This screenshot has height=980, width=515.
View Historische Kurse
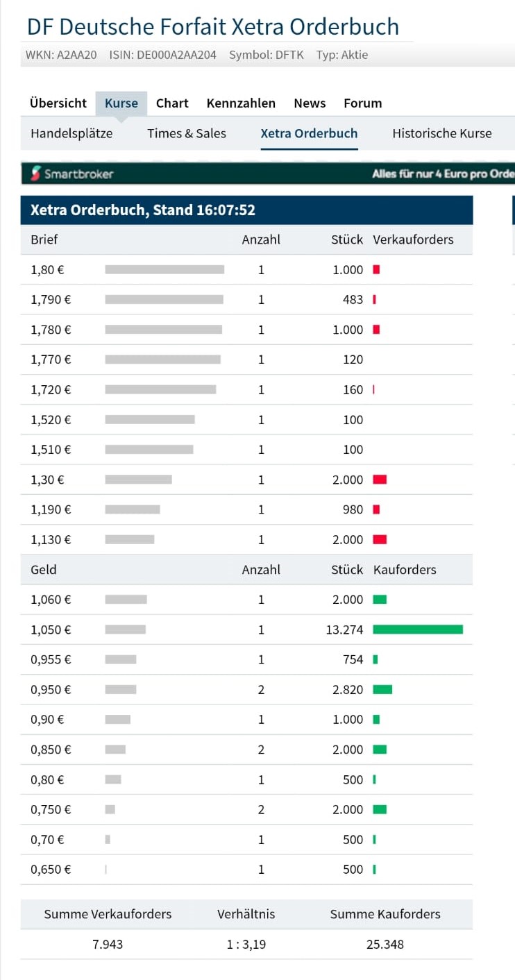tap(441, 133)
